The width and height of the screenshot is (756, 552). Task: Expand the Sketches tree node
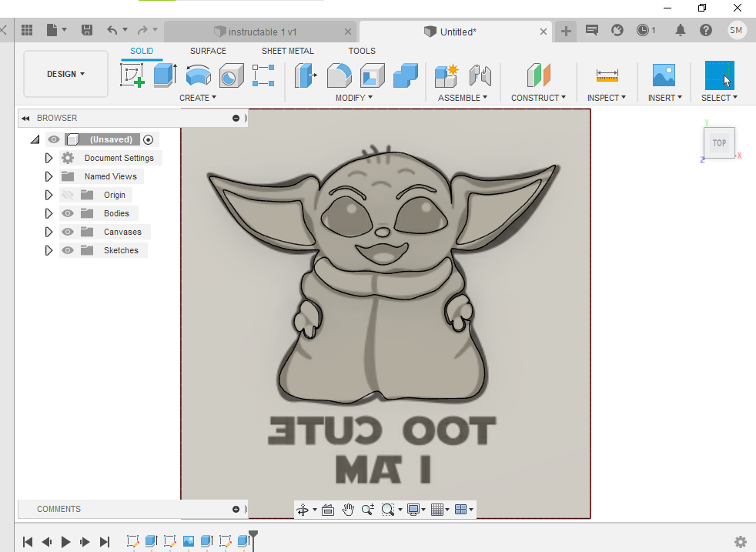pyautogui.click(x=49, y=250)
